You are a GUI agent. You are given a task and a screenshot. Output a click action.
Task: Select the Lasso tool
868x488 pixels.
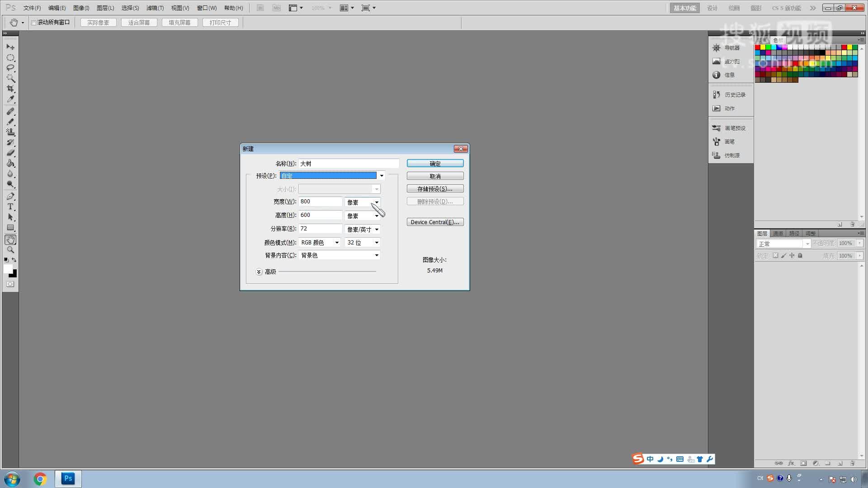[x=10, y=68]
